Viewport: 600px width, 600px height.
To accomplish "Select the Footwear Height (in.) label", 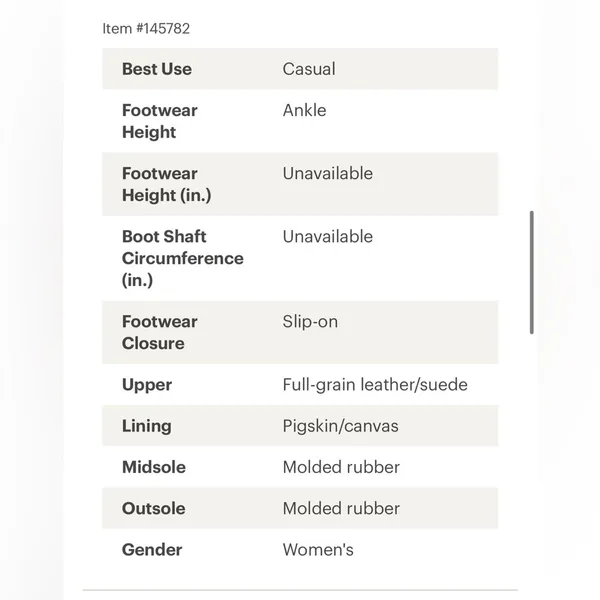I will coord(166,184).
